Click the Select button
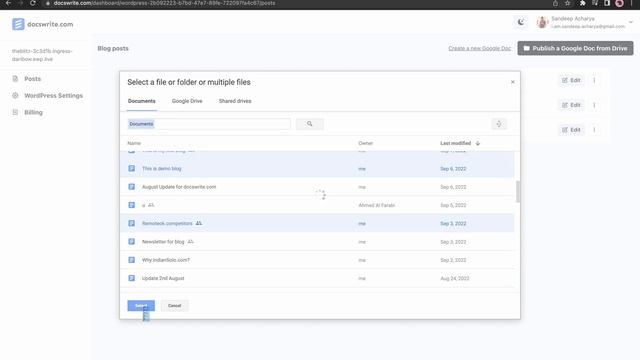This screenshot has width=640, height=360. click(141, 306)
